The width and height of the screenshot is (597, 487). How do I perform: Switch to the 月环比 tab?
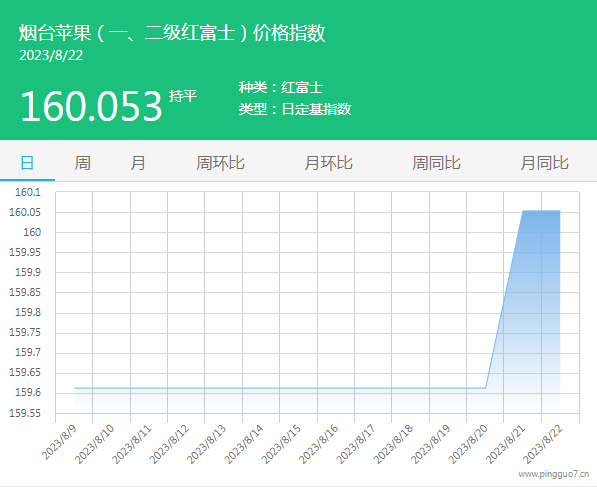(328, 163)
